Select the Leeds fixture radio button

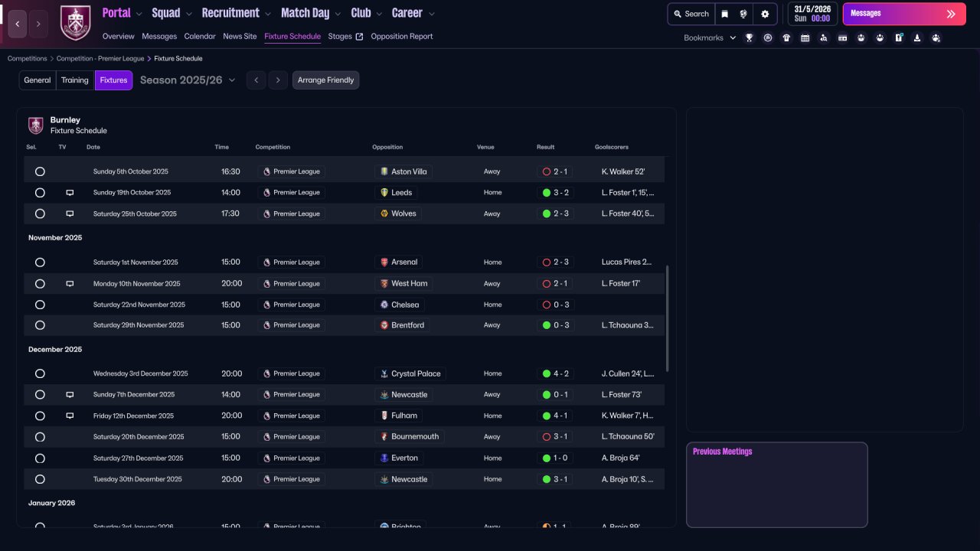(40, 193)
